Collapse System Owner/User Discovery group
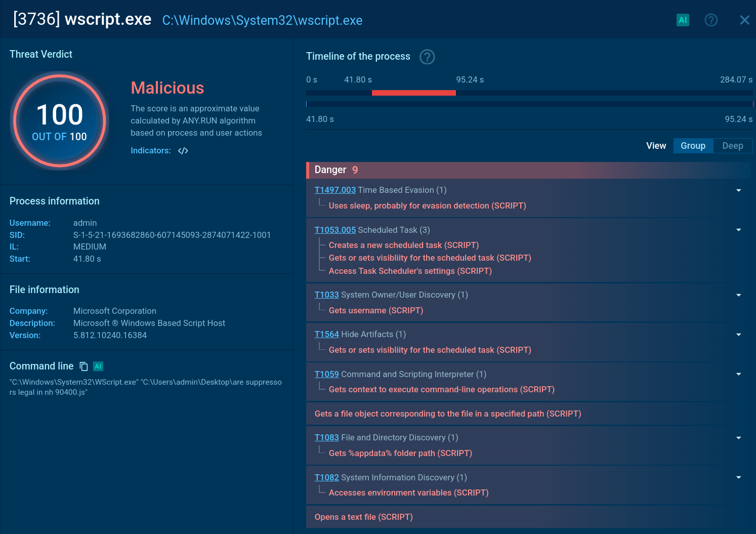The height and width of the screenshot is (534, 756). click(738, 295)
